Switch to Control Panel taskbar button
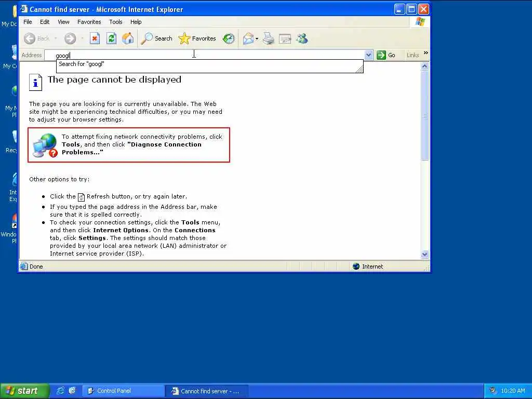 [123, 391]
